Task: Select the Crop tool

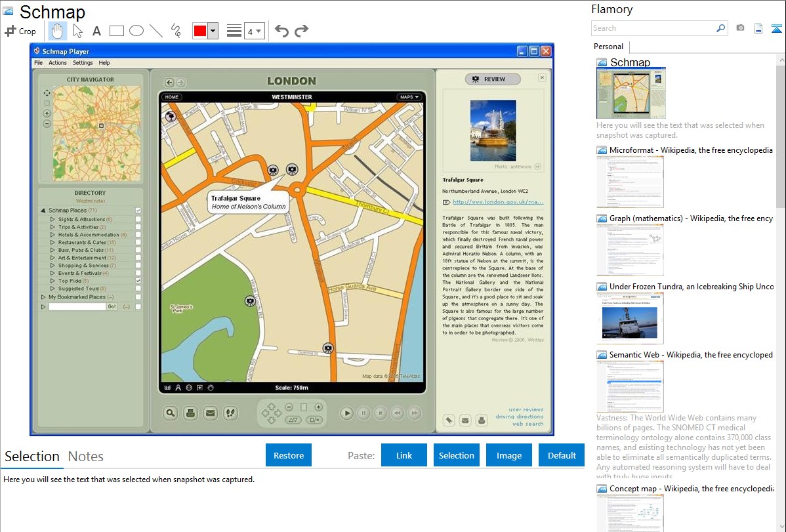Action: click(x=20, y=31)
